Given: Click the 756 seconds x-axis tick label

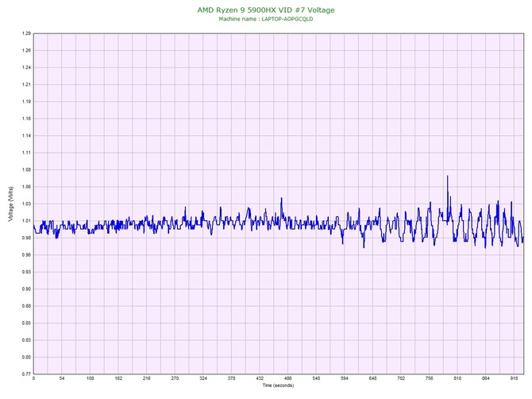Looking at the screenshot, I should click(430, 378).
